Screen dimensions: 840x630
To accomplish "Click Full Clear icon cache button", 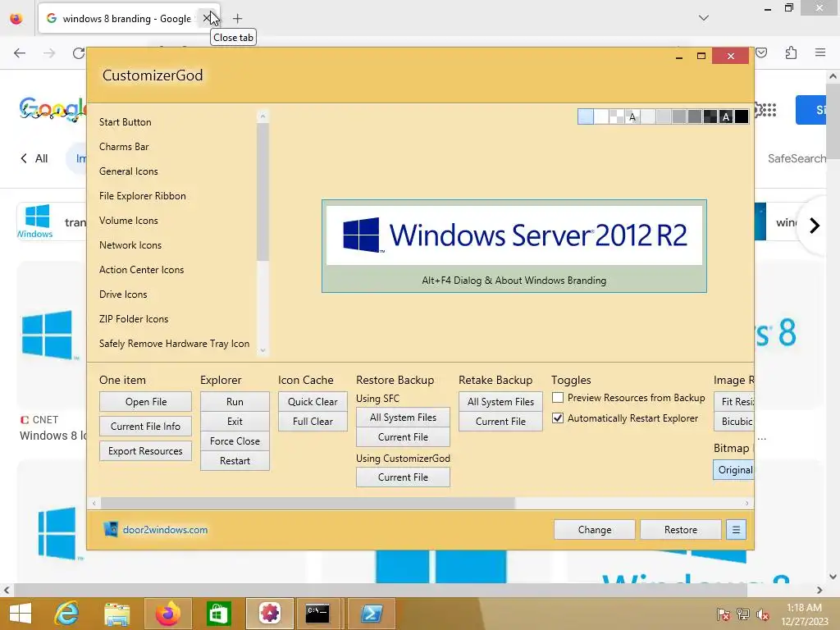I will pyautogui.click(x=313, y=422).
